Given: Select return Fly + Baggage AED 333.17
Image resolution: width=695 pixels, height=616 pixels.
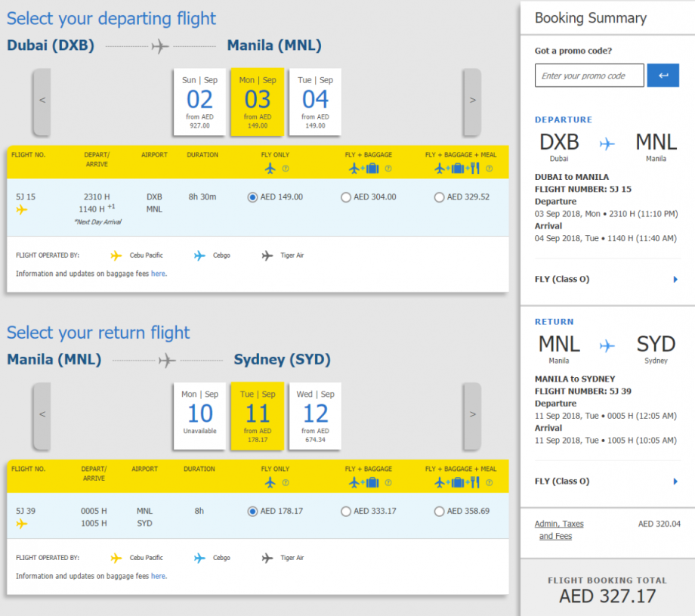Looking at the screenshot, I should coord(346,512).
